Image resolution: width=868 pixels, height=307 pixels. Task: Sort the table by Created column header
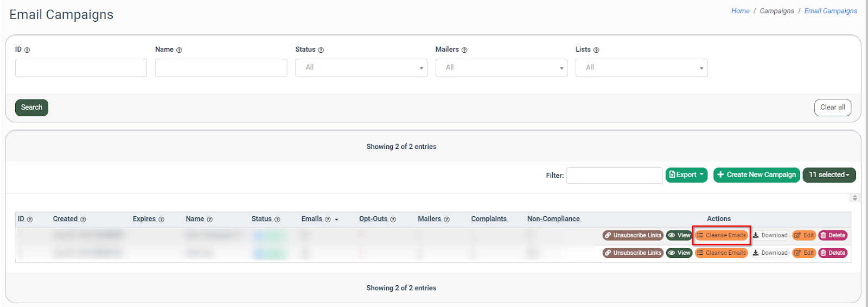pyautogui.click(x=65, y=219)
